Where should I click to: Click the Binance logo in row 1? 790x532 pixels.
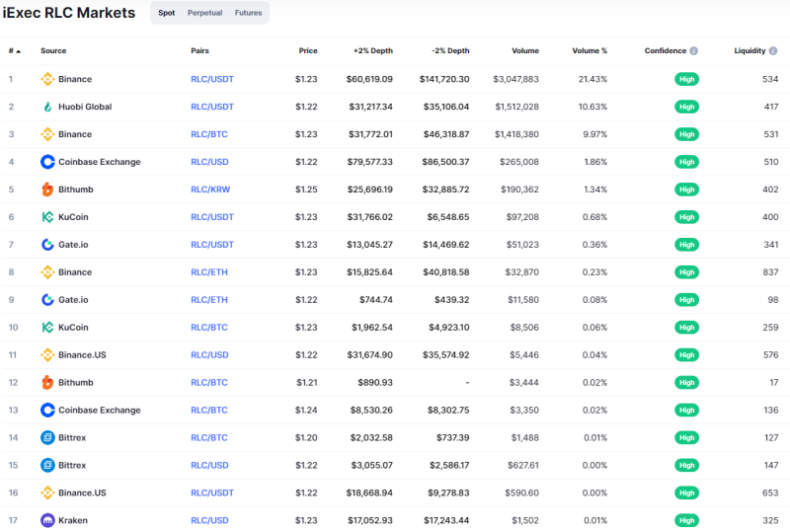[47, 79]
